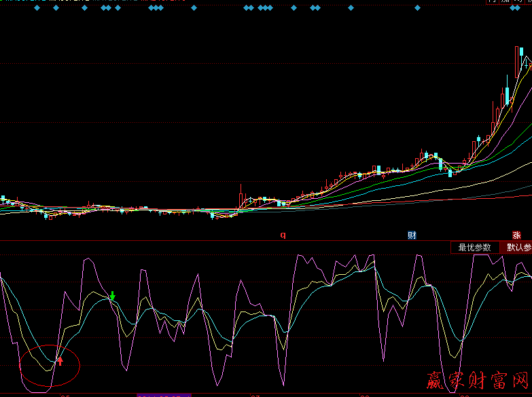Click the 赢家财富网 watermark link
This screenshot has height=397, width=532.
point(478,381)
